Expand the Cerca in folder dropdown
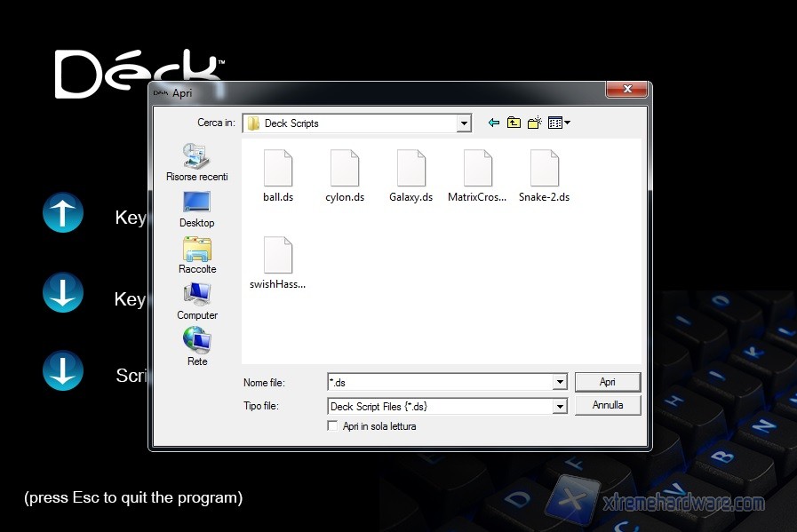 tap(464, 123)
